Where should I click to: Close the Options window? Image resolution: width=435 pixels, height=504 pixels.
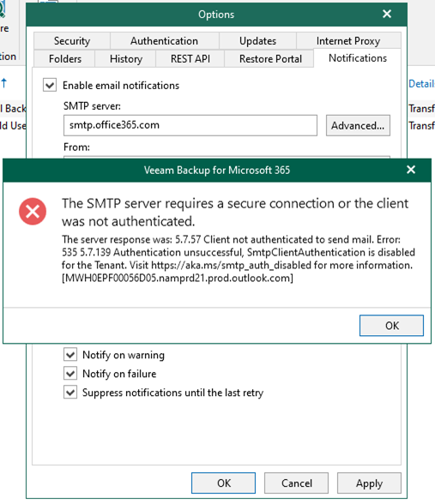(x=387, y=14)
